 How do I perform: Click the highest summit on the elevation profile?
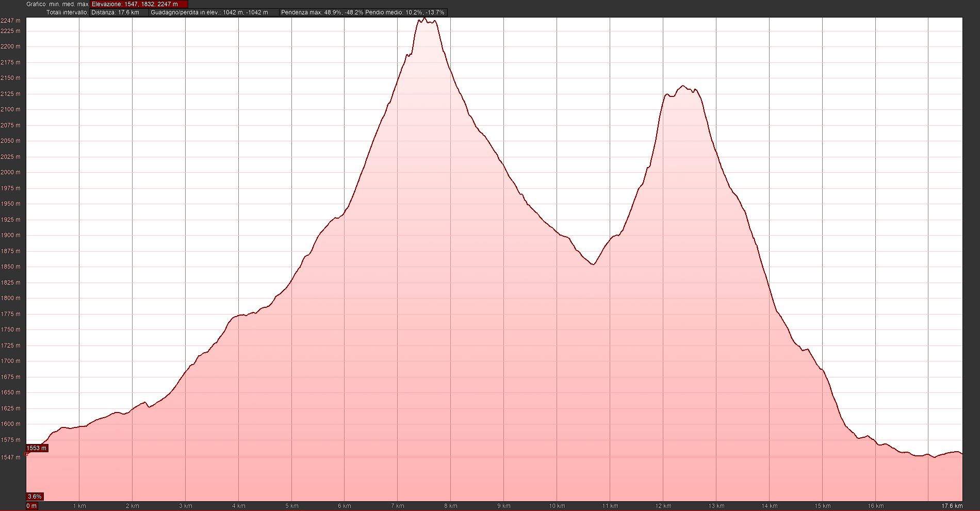pyautogui.click(x=424, y=19)
